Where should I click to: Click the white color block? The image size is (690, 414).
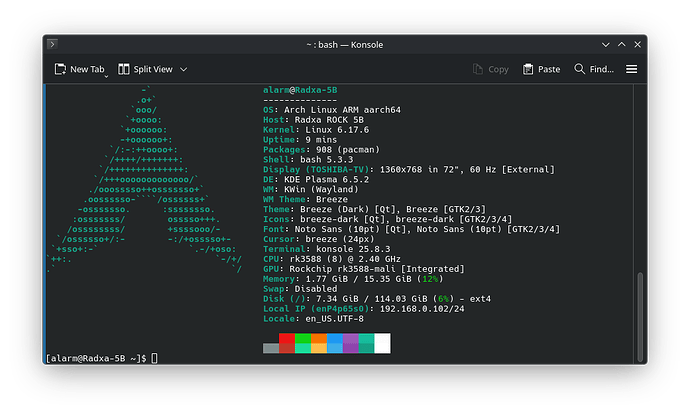tap(382, 343)
